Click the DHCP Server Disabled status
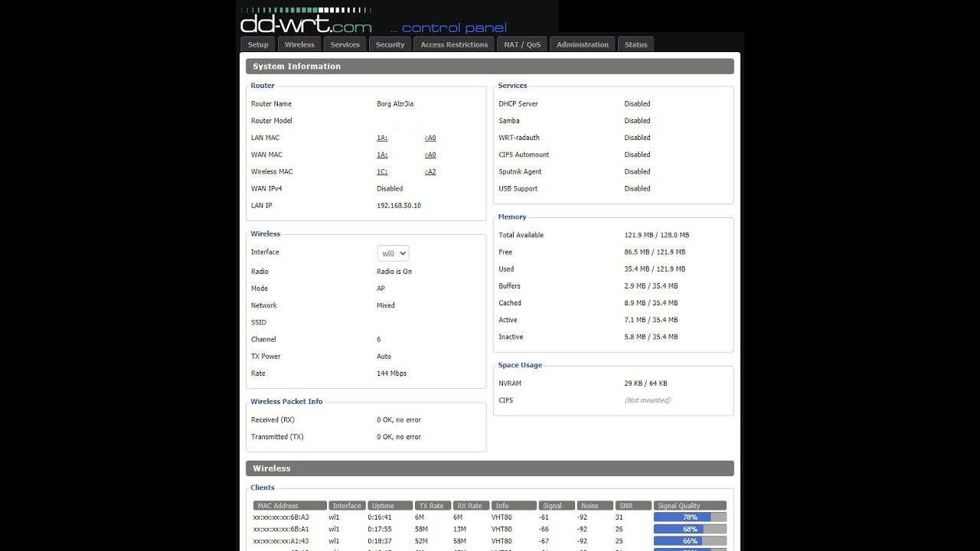This screenshot has width=980, height=551. point(637,104)
